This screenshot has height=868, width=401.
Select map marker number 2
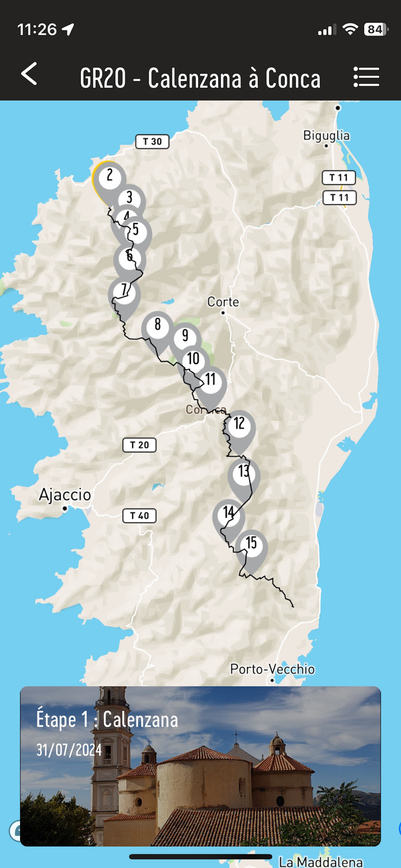pos(109,177)
